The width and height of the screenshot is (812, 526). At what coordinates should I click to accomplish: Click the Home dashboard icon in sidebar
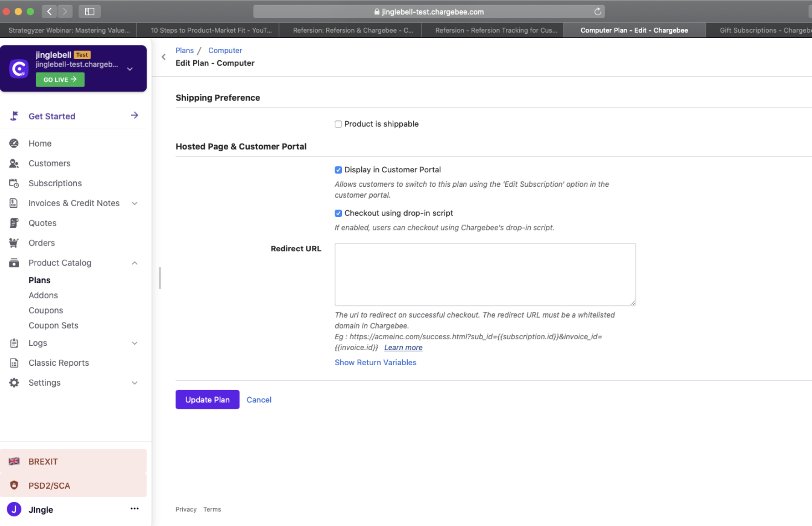(x=14, y=143)
